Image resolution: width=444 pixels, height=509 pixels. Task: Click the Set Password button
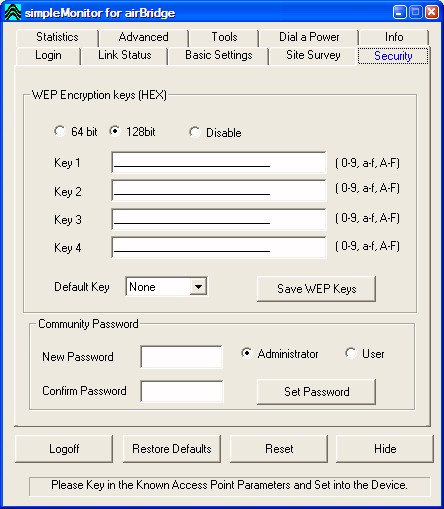coord(316,392)
